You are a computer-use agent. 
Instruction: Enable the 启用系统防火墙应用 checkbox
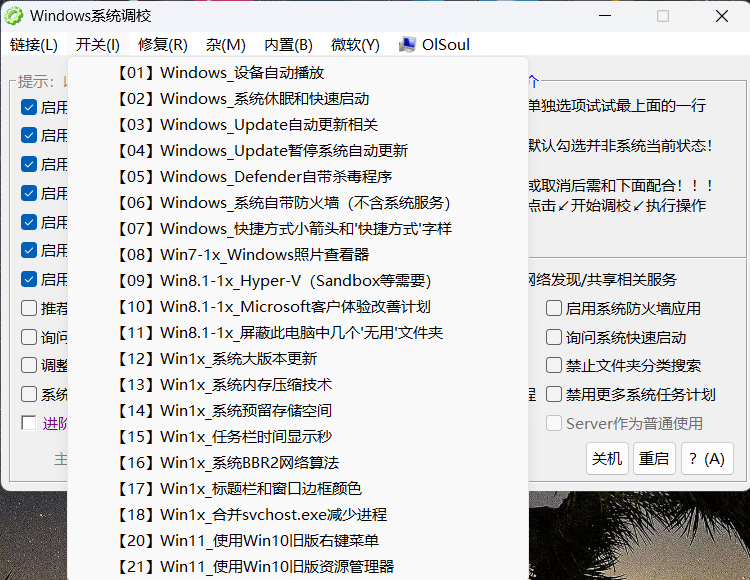[x=554, y=309]
